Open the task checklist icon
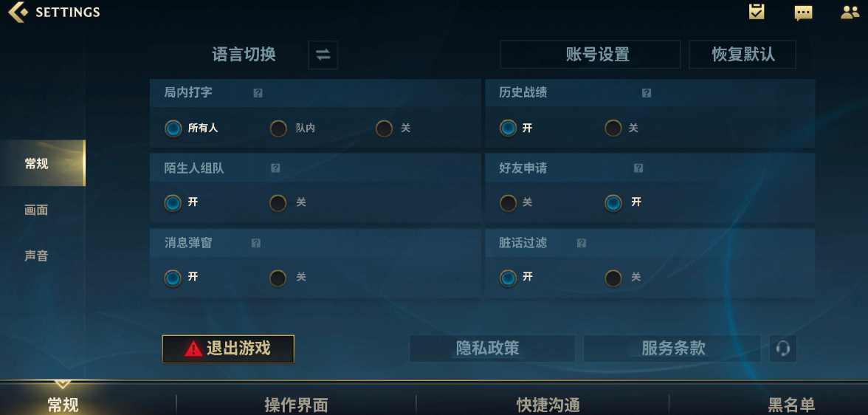The image size is (868, 415). point(756,12)
